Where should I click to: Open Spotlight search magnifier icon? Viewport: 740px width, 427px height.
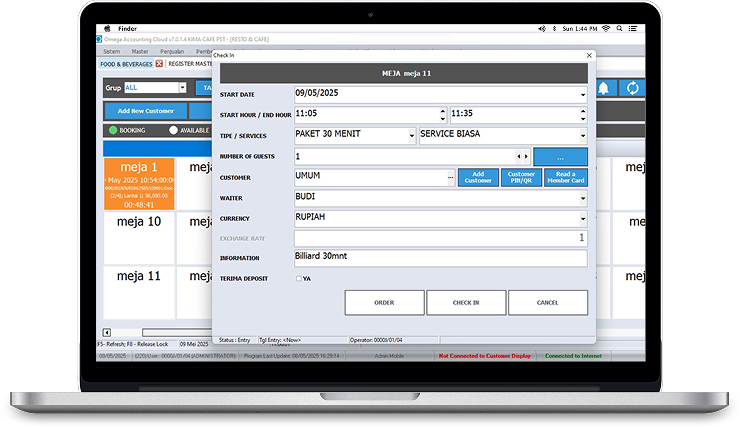pyautogui.click(x=619, y=29)
